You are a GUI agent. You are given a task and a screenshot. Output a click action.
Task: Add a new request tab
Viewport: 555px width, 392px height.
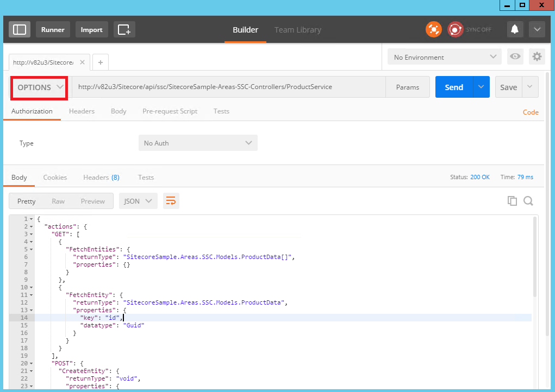tap(101, 62)
